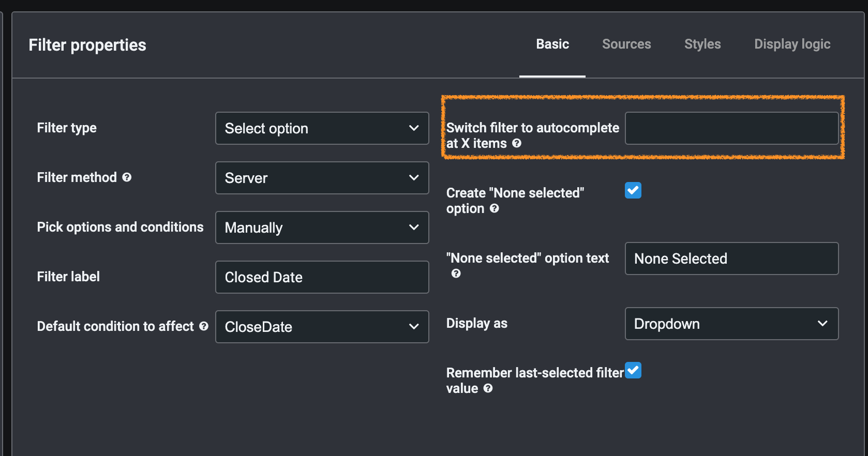Click the Filter label input field
This screenshot has width=868, height=456.
(322, 277)
